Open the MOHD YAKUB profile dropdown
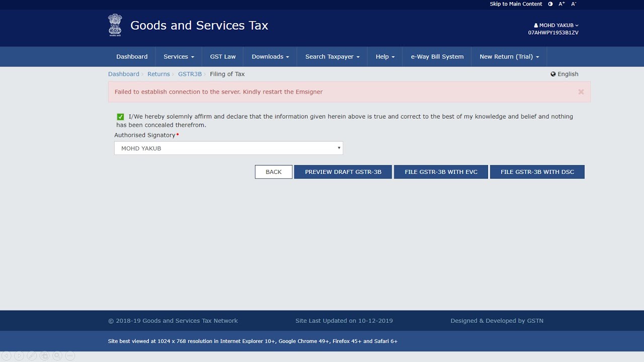Viewport: 644px width, 362px height. [556, 25]
